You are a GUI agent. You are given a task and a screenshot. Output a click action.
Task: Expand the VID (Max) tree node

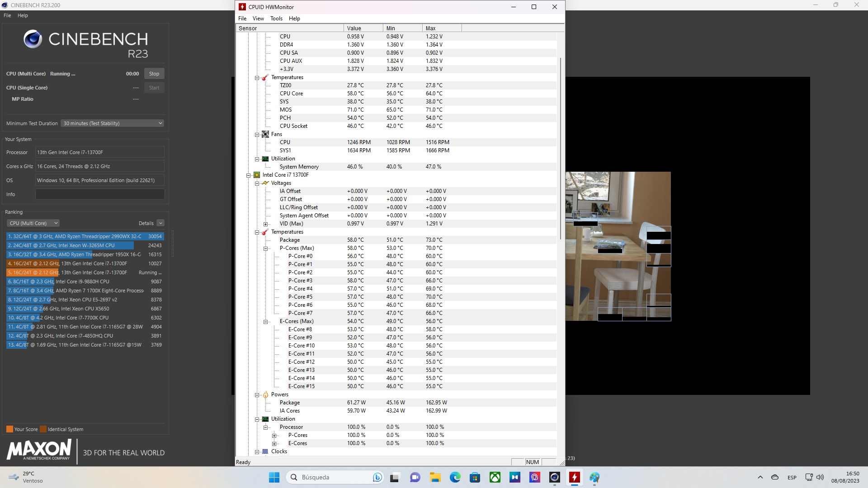pyautogui.click(x=266, y=224)
